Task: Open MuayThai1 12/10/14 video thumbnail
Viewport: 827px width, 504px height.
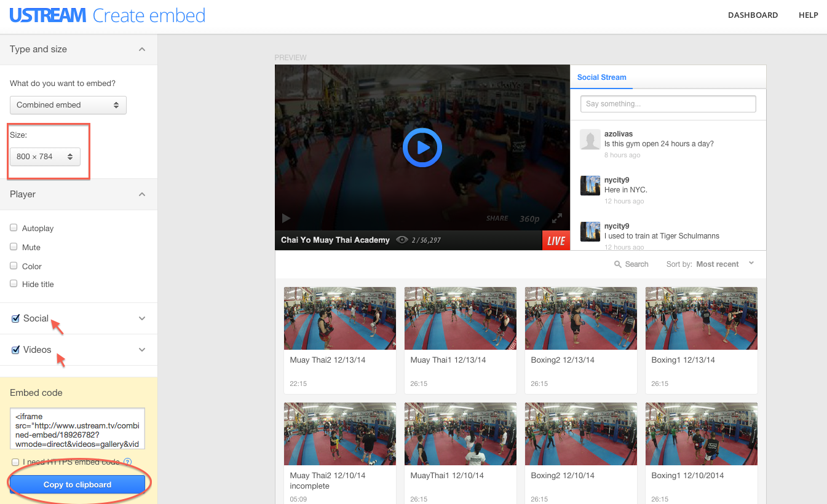Action: tap(461, 434)
